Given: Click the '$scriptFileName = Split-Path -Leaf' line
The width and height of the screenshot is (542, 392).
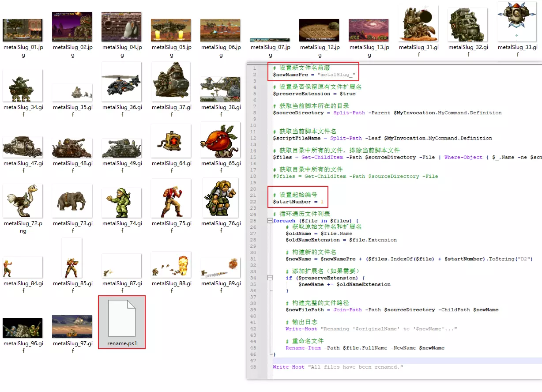Looking at the screenshot, I should [382, 138].
